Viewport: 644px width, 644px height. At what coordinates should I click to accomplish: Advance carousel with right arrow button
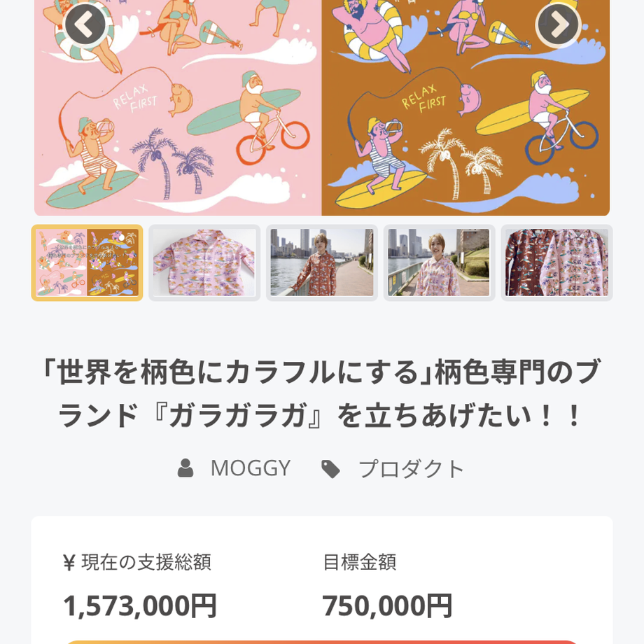tap(558, 25)
